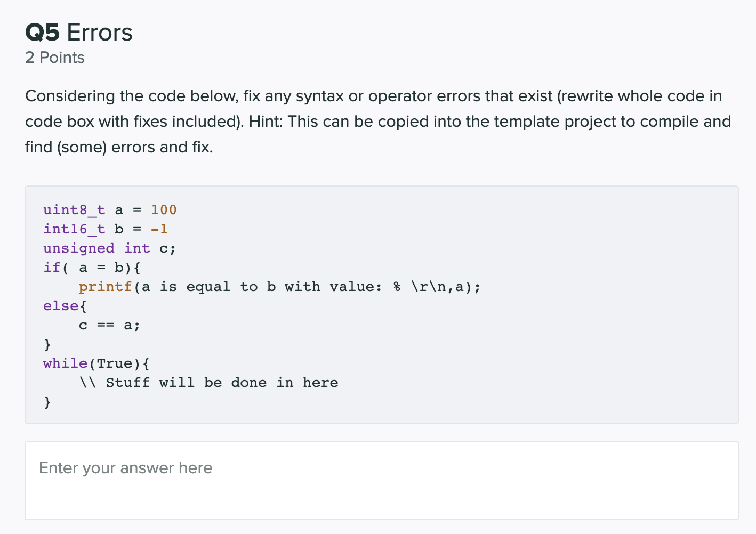
Task: Click the -1 value assigned to b
Action: tap(159, 229)
